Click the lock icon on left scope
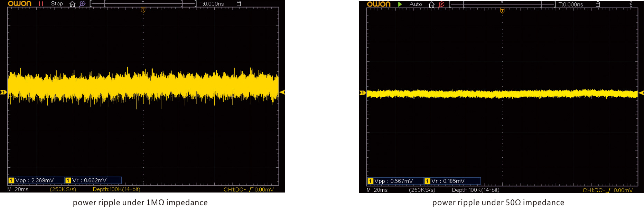644x217 pixels. pyautogui.click(x=239, y=4)
